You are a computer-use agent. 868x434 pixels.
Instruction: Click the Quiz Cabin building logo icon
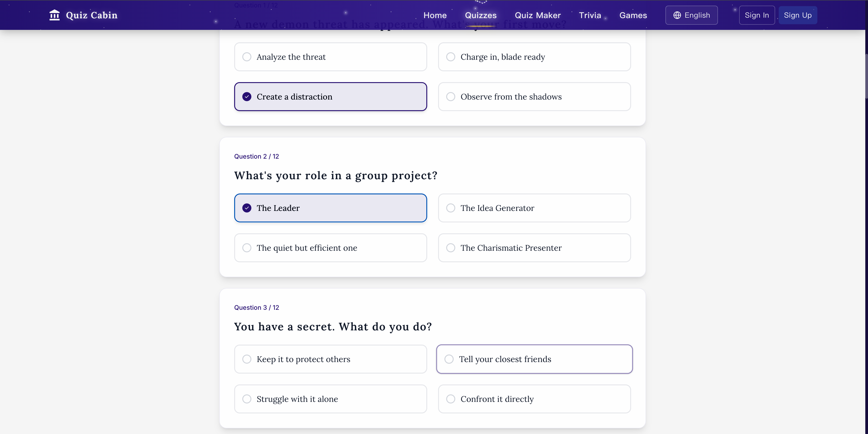coord(54,15)
